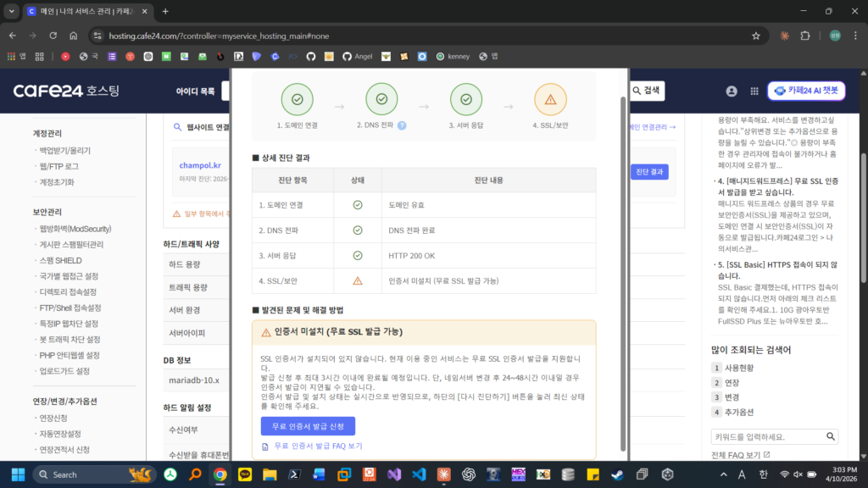Open 디렉토리 접속설정 in the sidebar
The height and width of the screenshot is (488, 868).
(x=68, y=292)
